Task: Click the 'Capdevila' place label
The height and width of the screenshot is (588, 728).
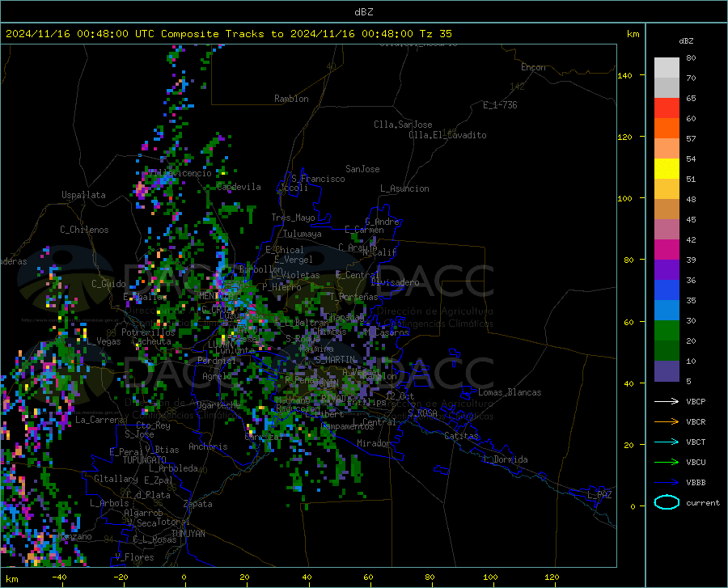Action: point(239,187)
